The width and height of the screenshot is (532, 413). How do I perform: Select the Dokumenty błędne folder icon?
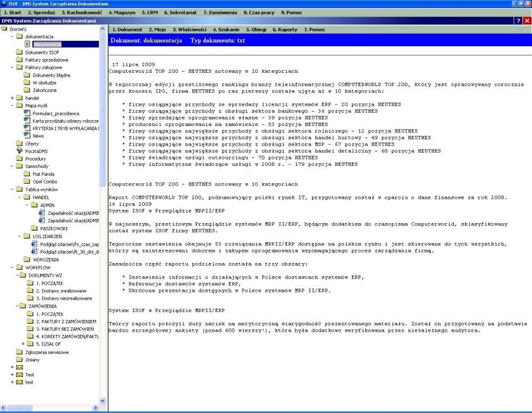click(27, 75)
